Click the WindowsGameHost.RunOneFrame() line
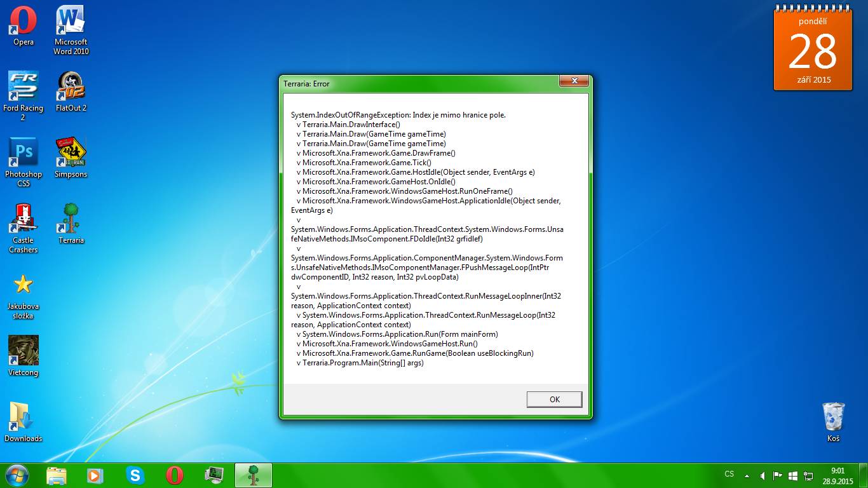This screenshot has height=488, width=868. click(x=404, y=191)
